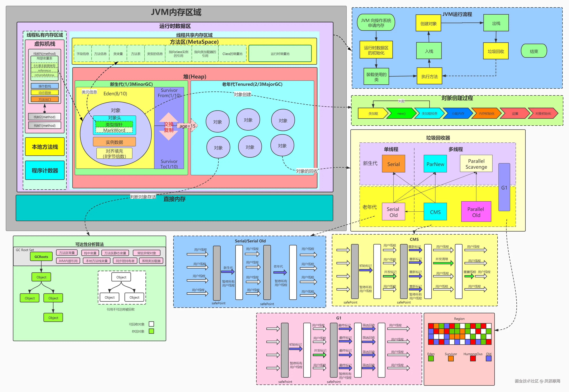569x392 pixels.
Task: Click the Eden(8/10) label
Action: tap(115, 93)
